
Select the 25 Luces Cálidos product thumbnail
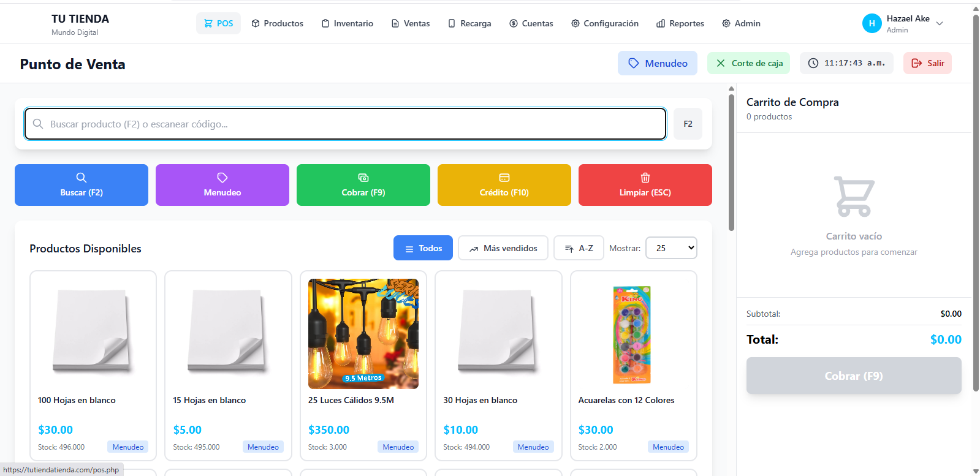363,334
